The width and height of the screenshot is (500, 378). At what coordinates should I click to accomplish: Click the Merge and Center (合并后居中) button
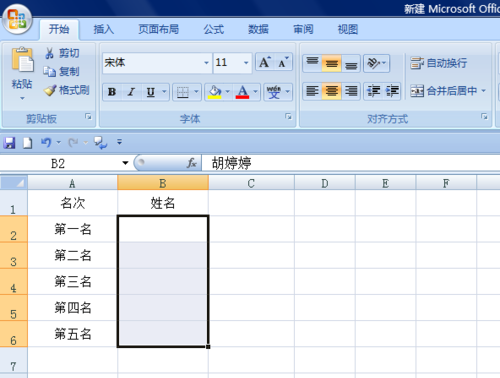448,91
